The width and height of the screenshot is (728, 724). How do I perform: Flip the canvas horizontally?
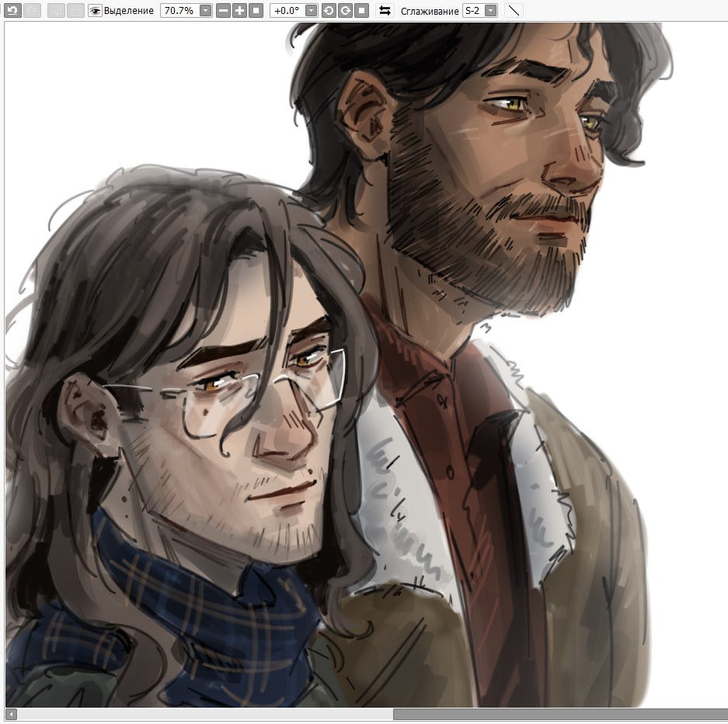385,10
